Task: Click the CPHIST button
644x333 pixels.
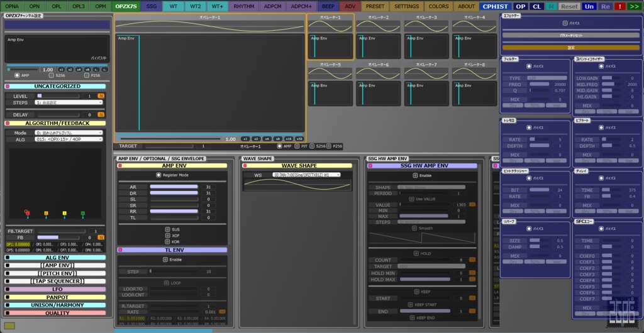Action: [496, 6]
